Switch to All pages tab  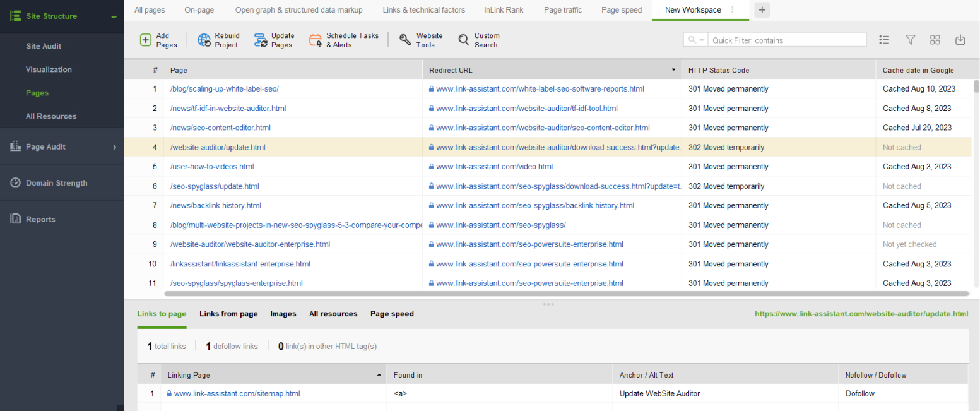[150, 10]
